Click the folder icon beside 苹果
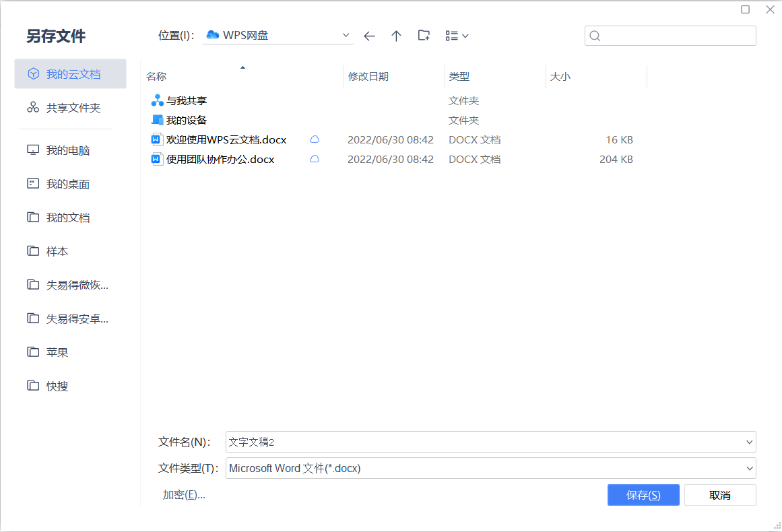 [33, 352]
